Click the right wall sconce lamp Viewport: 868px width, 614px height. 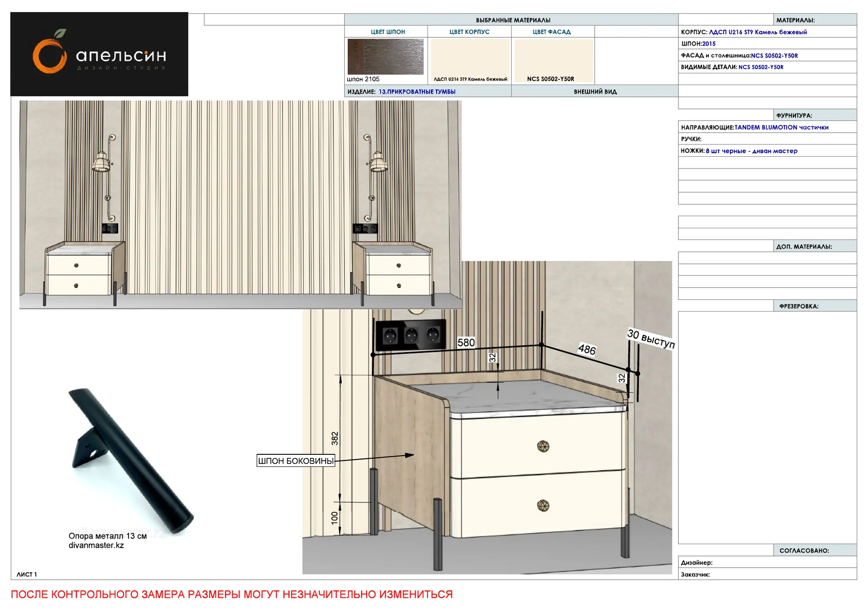[375, 178]
